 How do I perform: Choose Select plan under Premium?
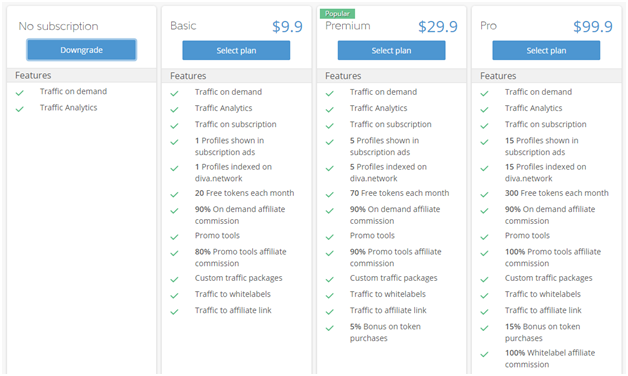[391, 50]
